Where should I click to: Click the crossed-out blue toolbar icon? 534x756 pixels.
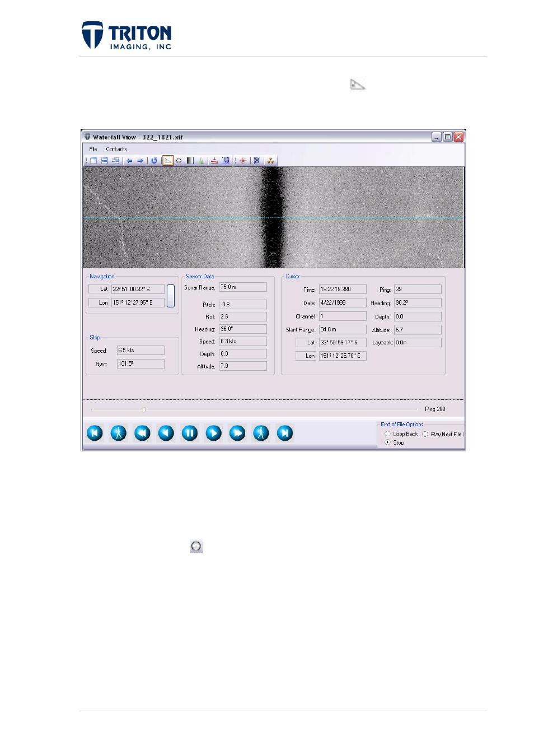[x=257, y=161]
